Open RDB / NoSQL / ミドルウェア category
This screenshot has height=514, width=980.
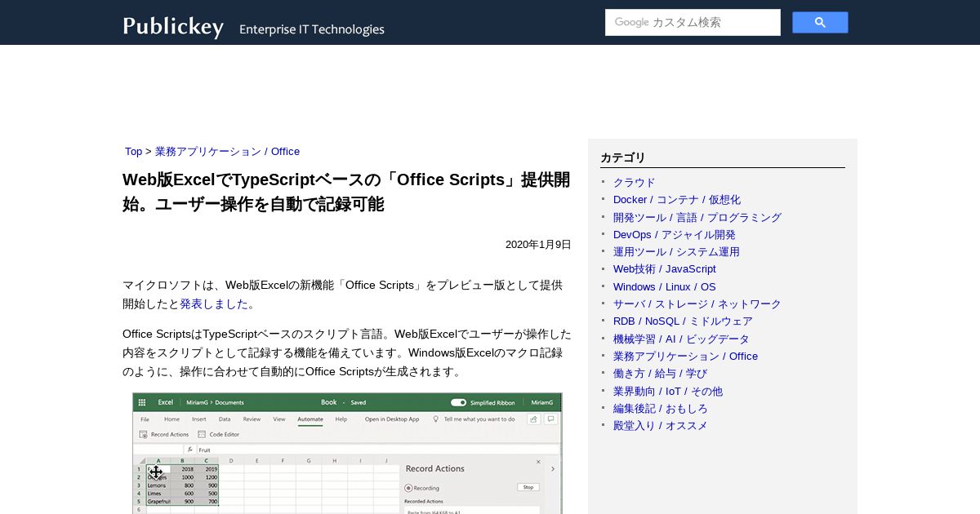(683, 321)
